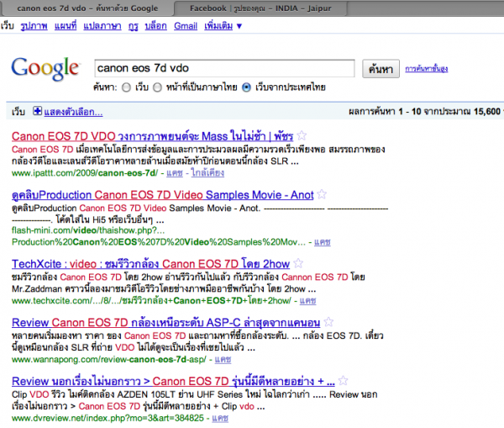This screenshot has width=504, height=428.
Task: Open แคช cached link for wannapong.com result
Action: pos(223,359)
